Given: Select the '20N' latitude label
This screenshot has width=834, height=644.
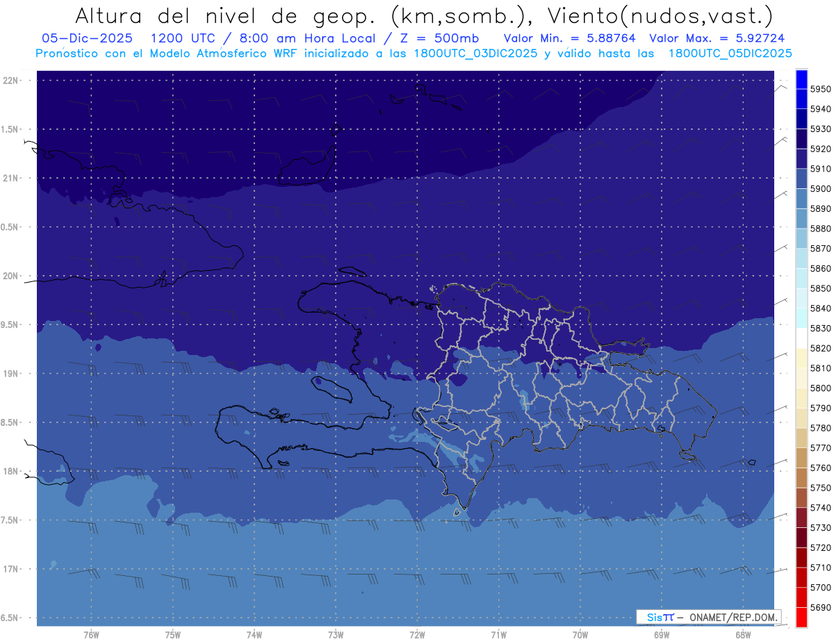Looking at the screenshot, I should point(11,276).
